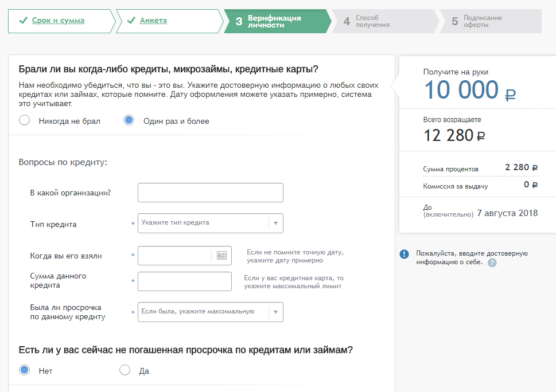Viewport: 556px width, 392px height.
Task: Click the calendar icon in date field
Action: tap(221, 256)
